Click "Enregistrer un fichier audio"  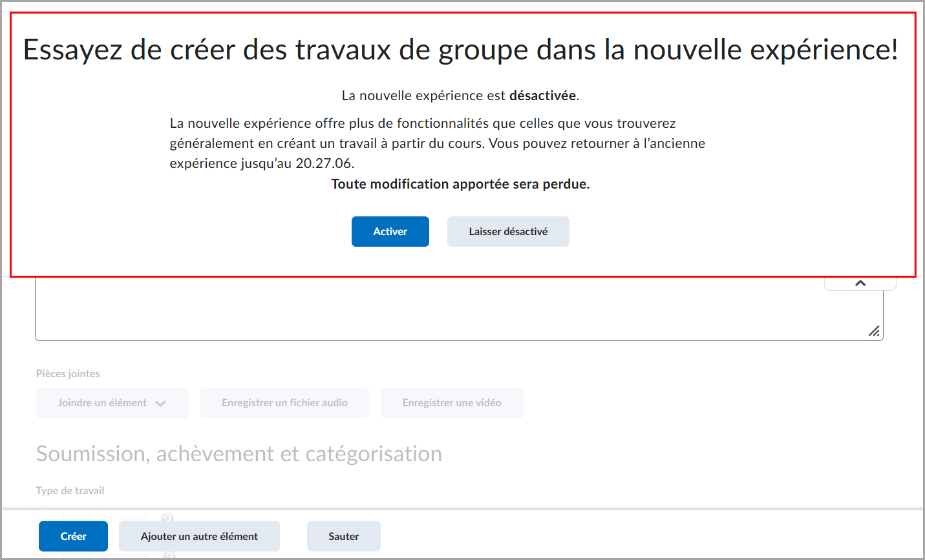[284, 402]
